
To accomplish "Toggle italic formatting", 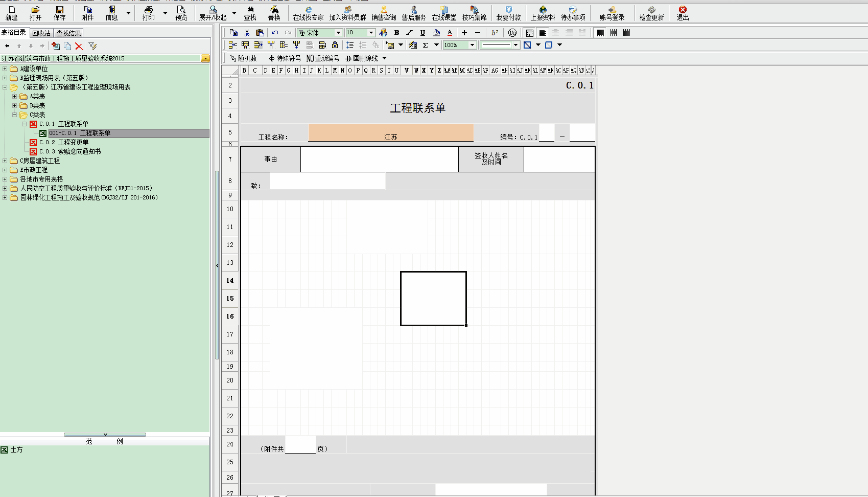I will click(409, 33).
